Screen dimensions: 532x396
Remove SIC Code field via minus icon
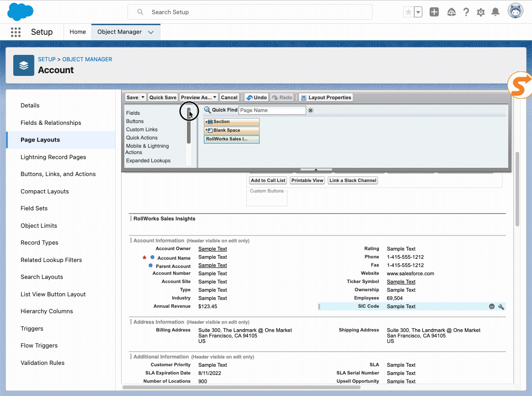492,307
